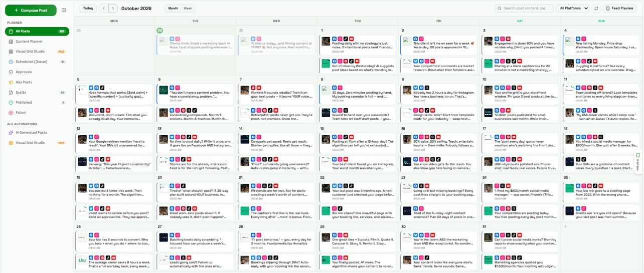Click Pinterest icon on 'Engagement is down 60%' post
Viewport: 644px width, 273px height.
509,39
